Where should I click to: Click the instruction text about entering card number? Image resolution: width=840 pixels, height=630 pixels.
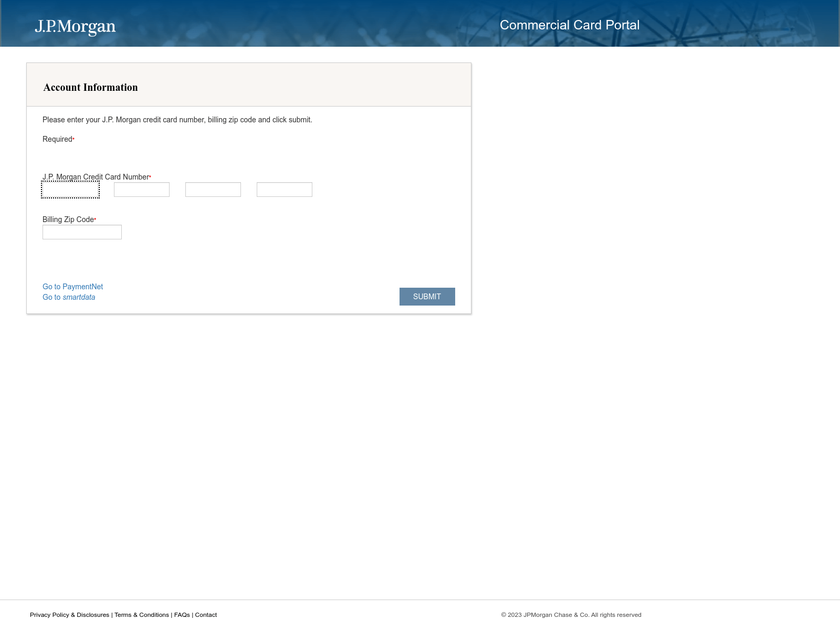177,120
